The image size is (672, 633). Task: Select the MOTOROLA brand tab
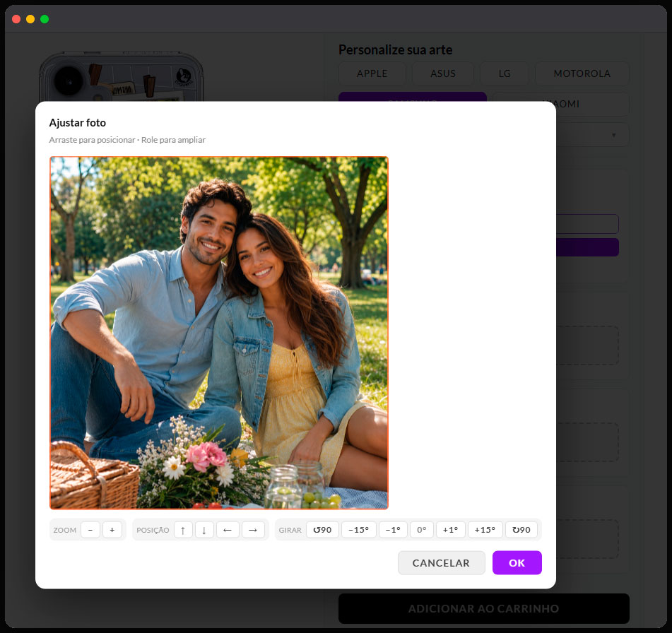pos(582,73)
